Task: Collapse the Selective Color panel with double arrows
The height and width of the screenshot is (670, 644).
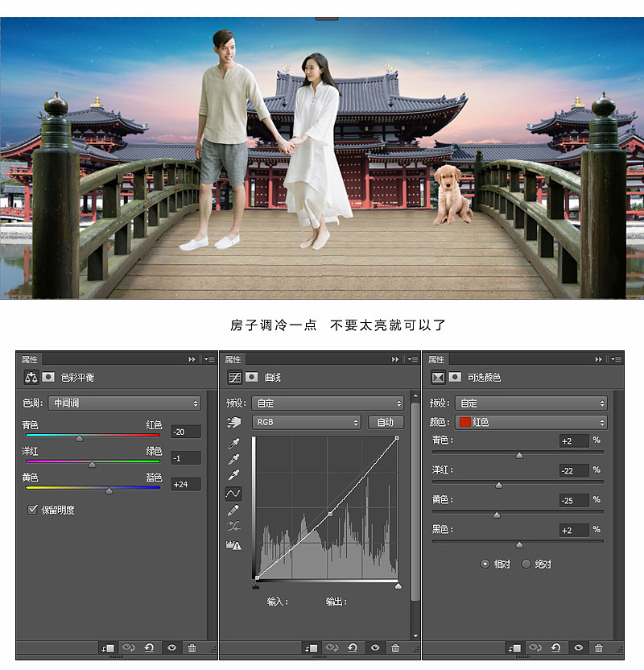Action: click(598, 359)
